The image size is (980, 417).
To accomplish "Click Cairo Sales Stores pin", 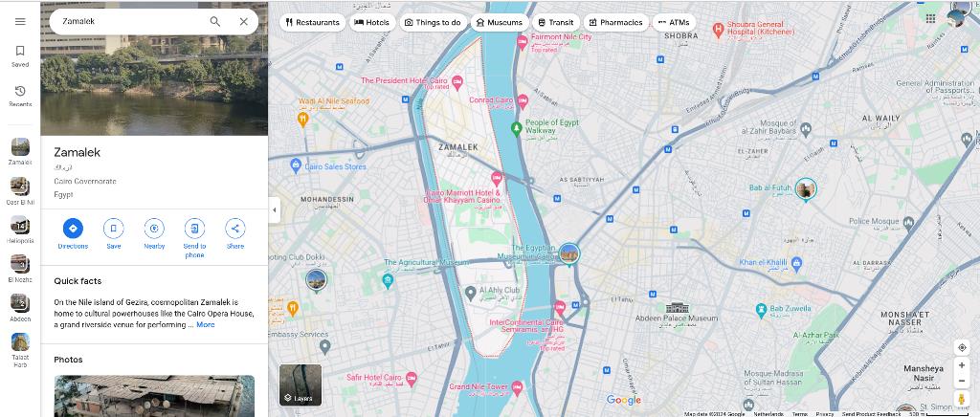I will (297, 166).
